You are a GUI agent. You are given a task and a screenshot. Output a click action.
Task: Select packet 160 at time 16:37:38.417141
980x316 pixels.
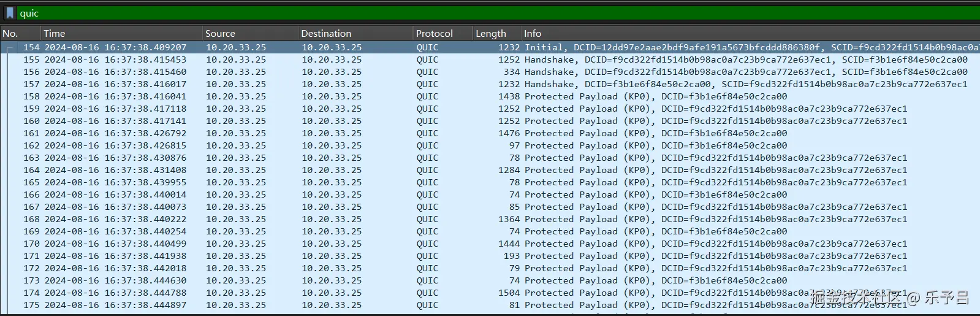coord(490,121)
